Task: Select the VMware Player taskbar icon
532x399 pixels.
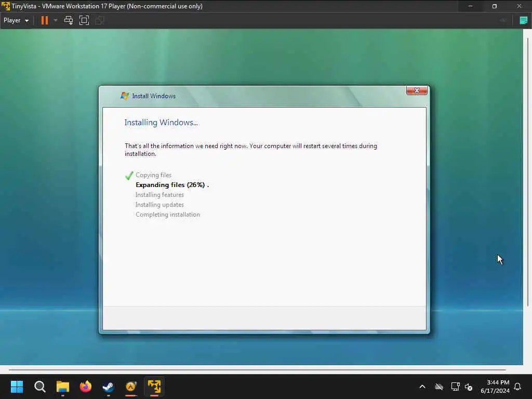Action: tap(154, 387)
